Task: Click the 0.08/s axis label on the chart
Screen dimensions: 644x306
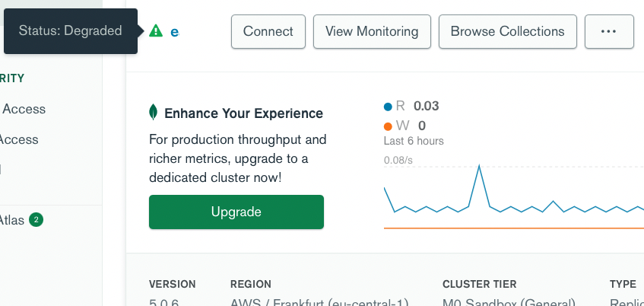Action: point(398,160)
